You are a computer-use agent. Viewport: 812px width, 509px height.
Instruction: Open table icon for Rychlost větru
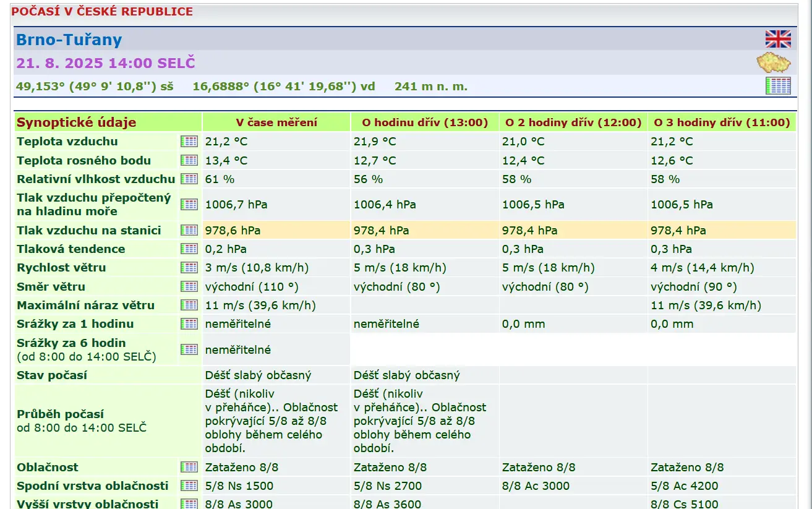pyautogui.click(x=189, y=268)
